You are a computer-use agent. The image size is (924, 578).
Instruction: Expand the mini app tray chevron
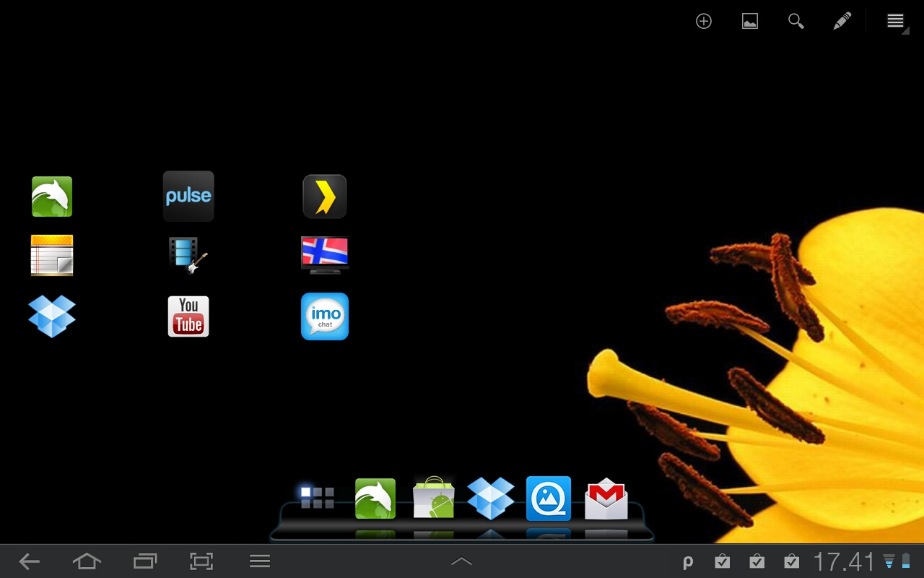point(461,561)
